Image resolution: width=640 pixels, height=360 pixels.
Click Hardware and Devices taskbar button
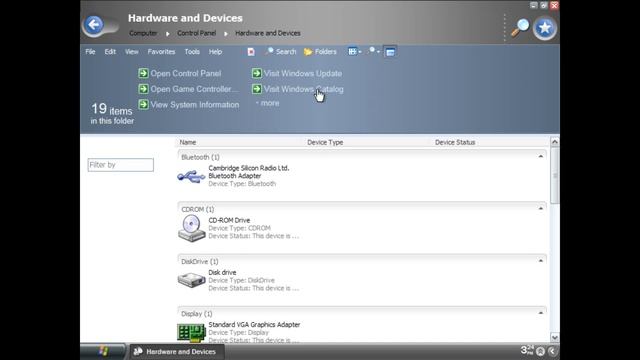[x=177, y=351]
